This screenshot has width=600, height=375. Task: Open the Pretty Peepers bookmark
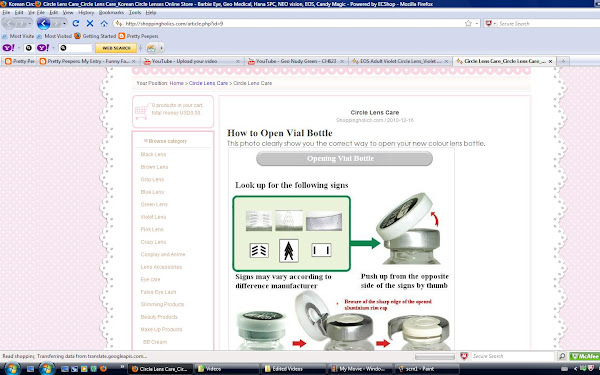[x=139, y=36]
